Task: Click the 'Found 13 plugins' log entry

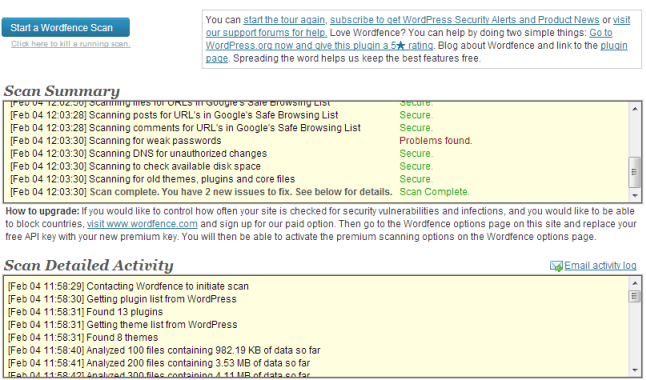Action: (85, 312)
